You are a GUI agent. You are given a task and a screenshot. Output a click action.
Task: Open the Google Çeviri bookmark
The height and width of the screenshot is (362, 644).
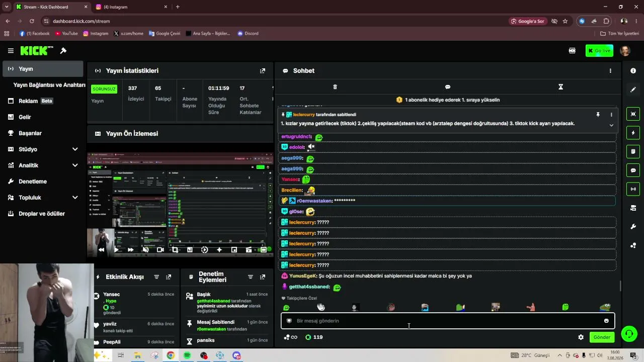coord(164,34)
